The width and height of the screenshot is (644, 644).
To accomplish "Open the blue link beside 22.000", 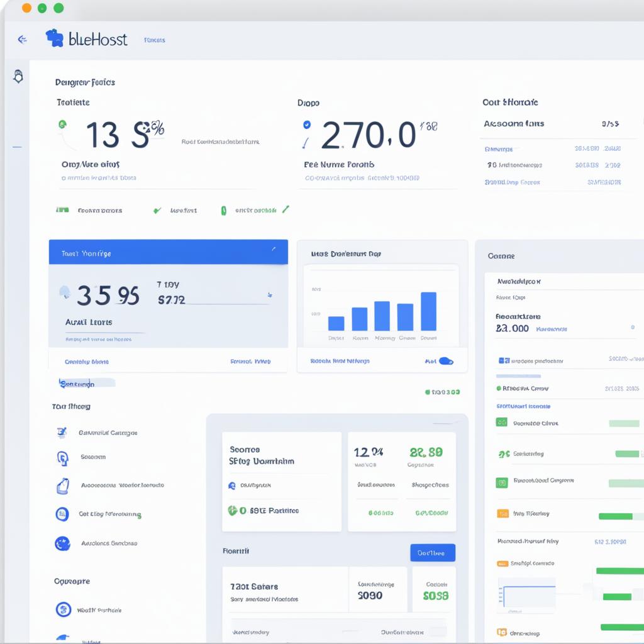I will (x=551, y=329).
